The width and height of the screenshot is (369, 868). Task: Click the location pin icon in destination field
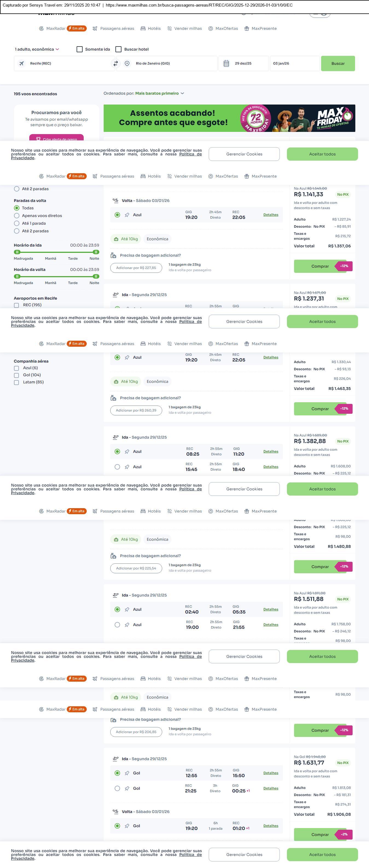point(127,63)
